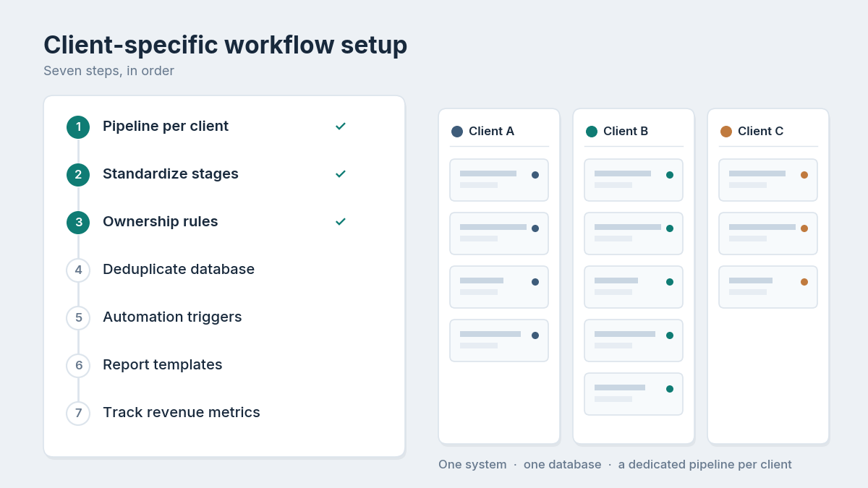Viewport: 868px width, 488px height.
Task: Click the "Client A" column header
Action: pos(491,132)
